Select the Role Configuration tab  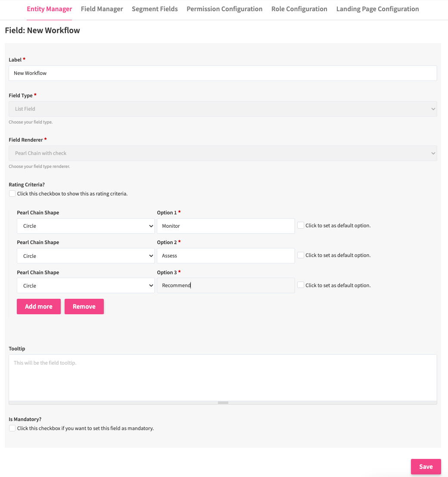(299, 9)
